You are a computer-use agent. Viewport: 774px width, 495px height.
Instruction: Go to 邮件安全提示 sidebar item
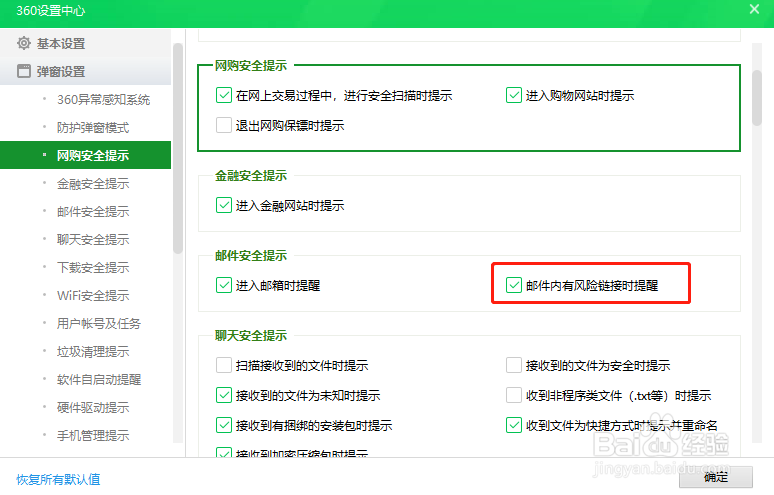coord(93,212)
